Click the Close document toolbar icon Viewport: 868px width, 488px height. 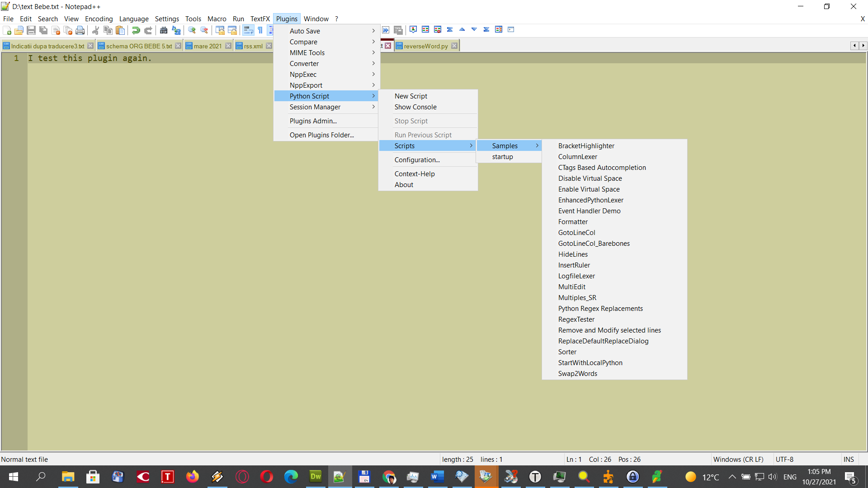56,30
